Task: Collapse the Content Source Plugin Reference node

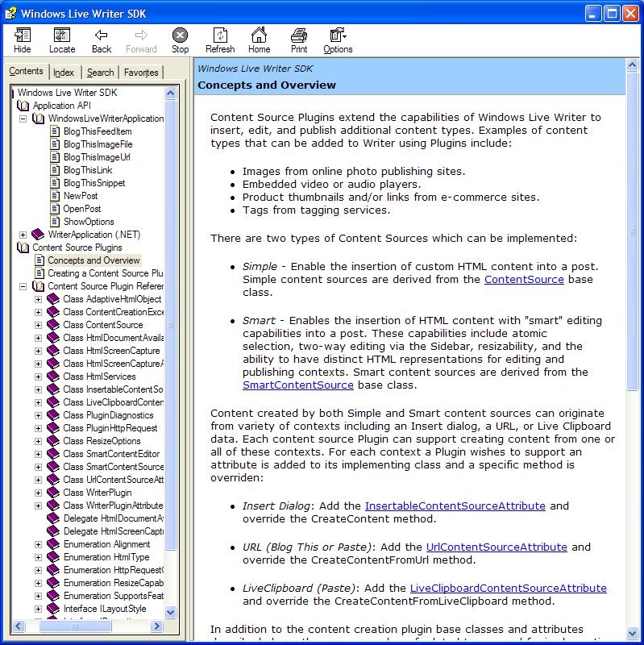Action: click(23, 286)
